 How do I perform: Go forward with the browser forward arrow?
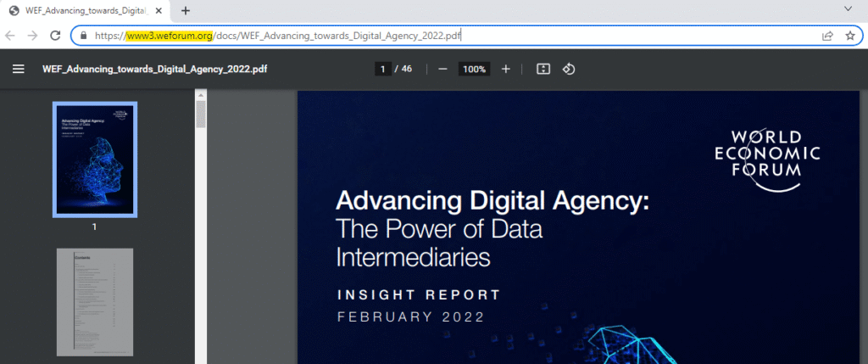tap(32, 36)
